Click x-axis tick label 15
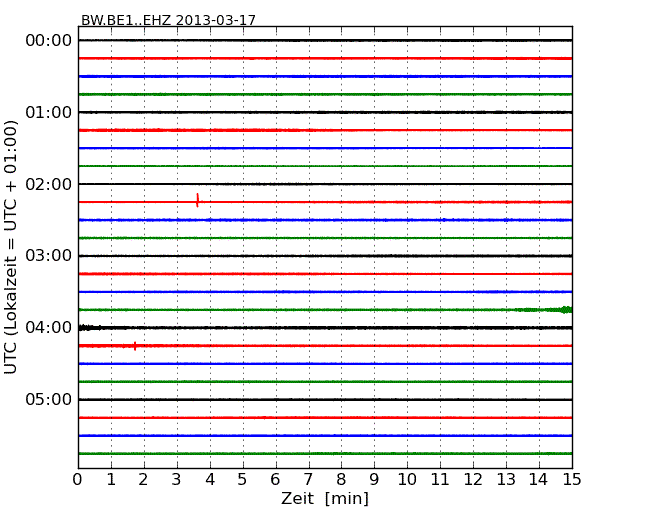This screenshot has width=650, height=520. click(572, 480)
